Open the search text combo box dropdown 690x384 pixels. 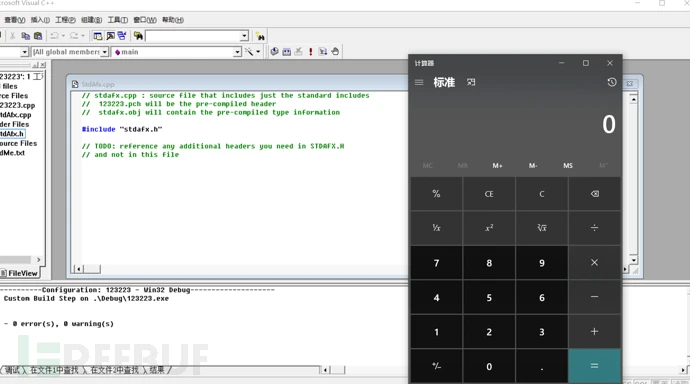coord(244,36)
